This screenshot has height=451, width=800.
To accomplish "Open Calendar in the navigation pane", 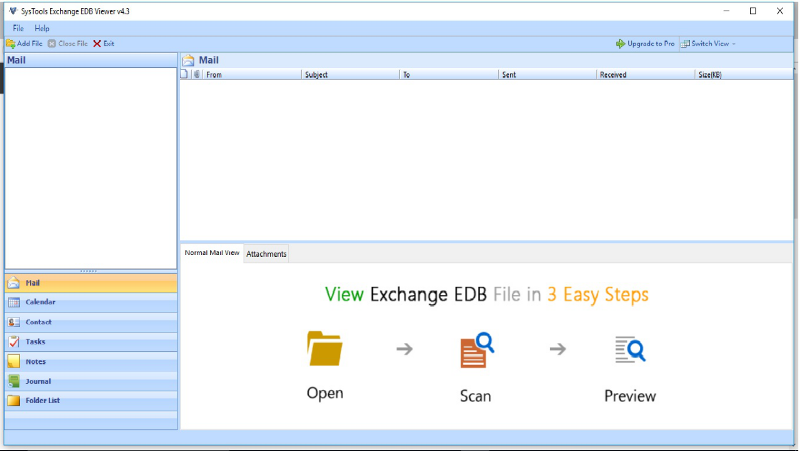I will 91,302.
